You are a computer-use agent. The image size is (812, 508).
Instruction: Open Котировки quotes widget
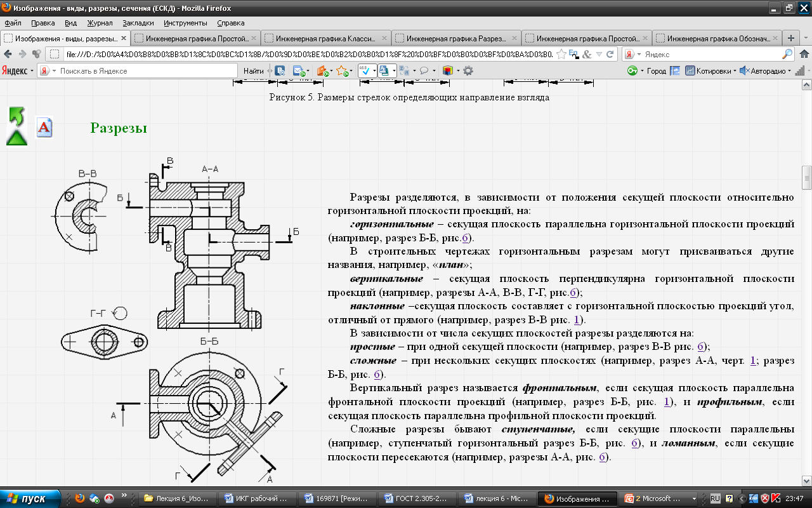(709, 71)
